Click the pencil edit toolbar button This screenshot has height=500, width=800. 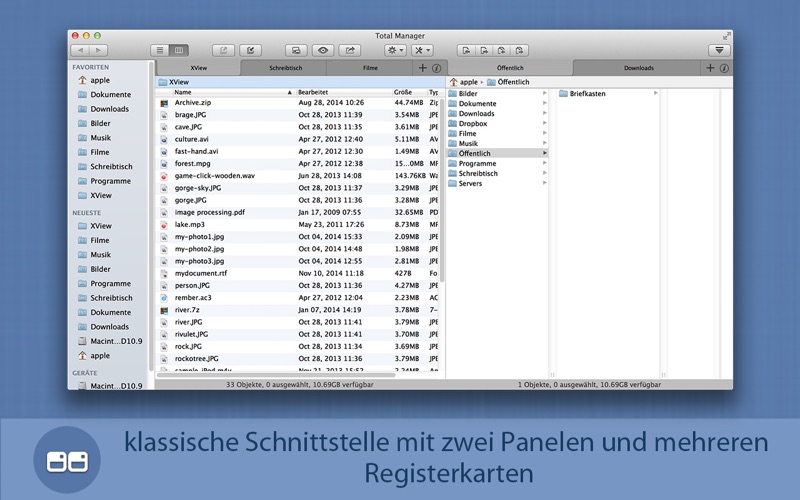(251, 50)
